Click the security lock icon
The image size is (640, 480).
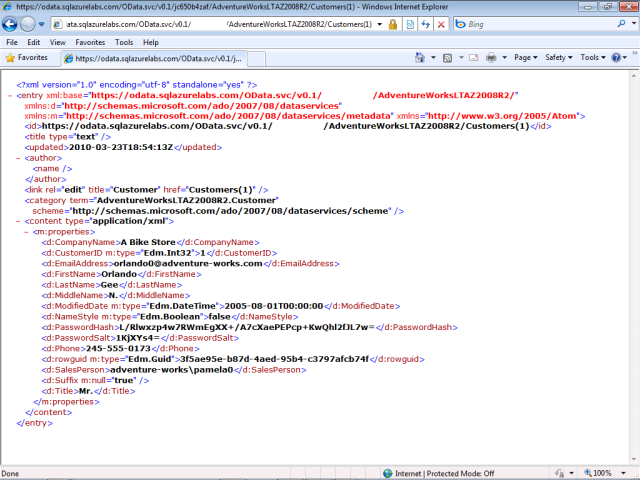point(393,24)
